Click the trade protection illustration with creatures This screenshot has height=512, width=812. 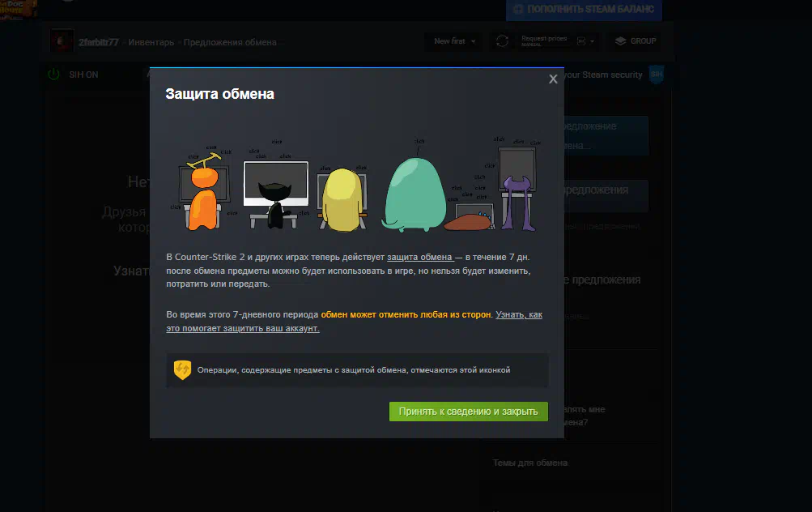tap(357, 183)
